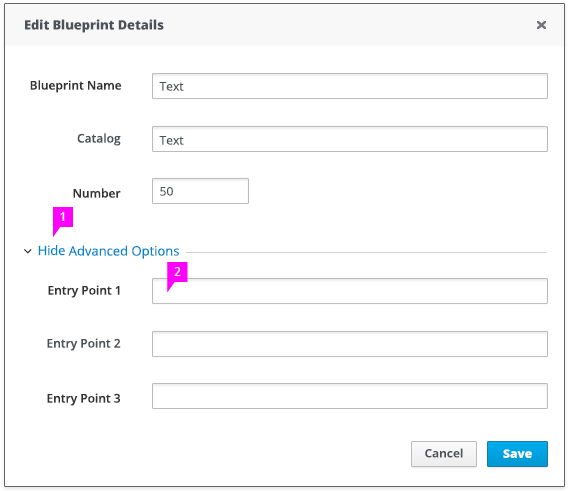Screen dimensions: 569x491
Task: Click the Entry Point 1 label
Action: coord(84,291)
